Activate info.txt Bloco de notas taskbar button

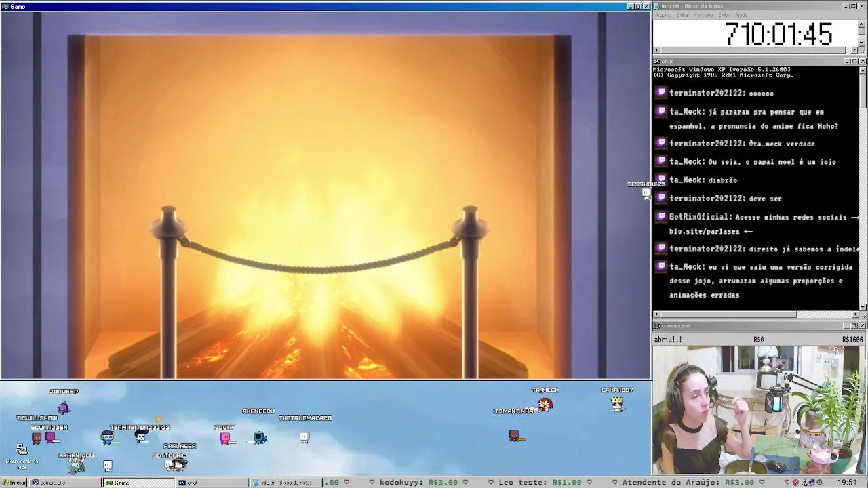tap(285, 483)
